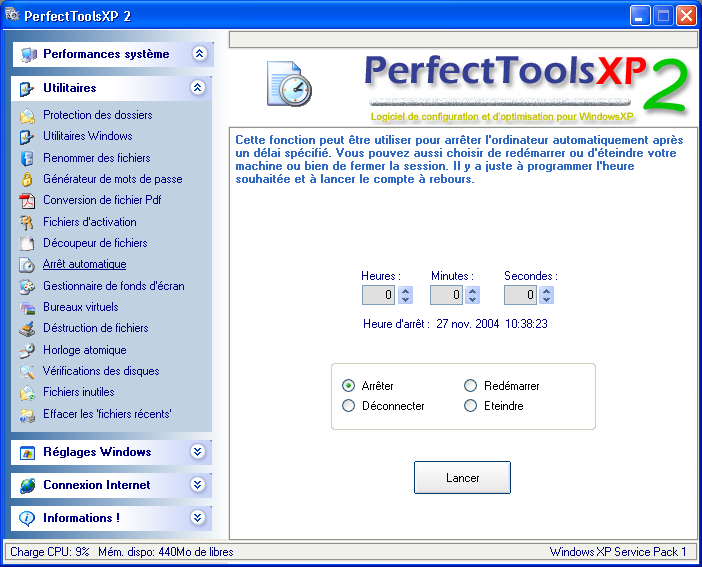Open the Protection des dossiers link
The width and height of the screenshot is (702, 567).
click(98, 115)
